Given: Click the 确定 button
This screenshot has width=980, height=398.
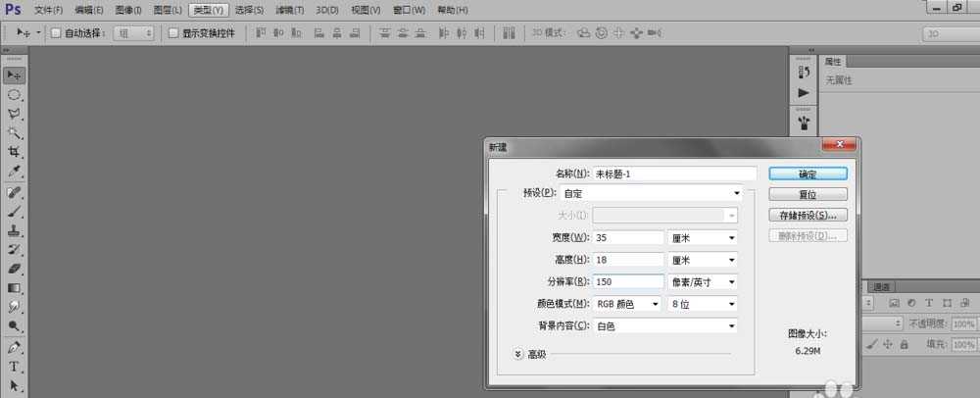Looking at the screenshot, I should 808,174.
